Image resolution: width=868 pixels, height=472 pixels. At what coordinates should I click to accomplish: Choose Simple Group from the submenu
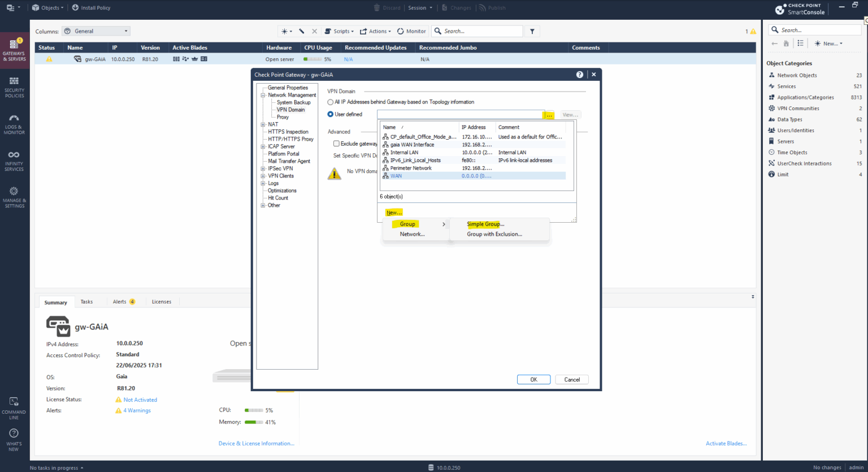[484, 224]
